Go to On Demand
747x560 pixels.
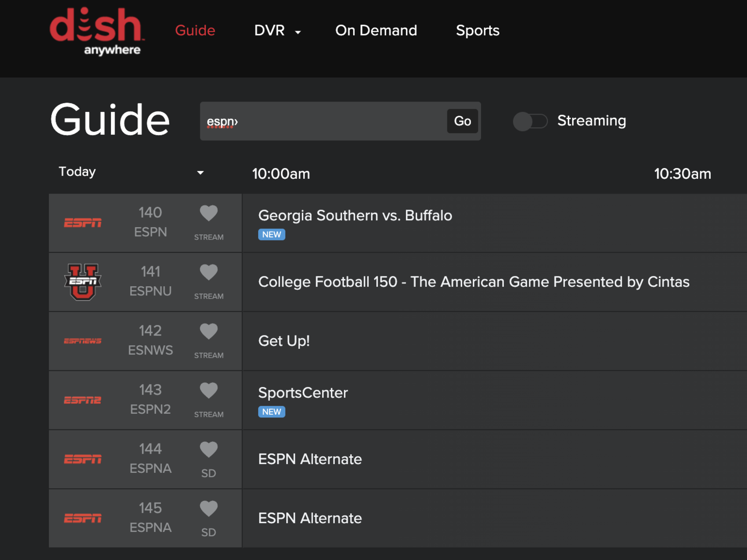(x=376, y=31)
